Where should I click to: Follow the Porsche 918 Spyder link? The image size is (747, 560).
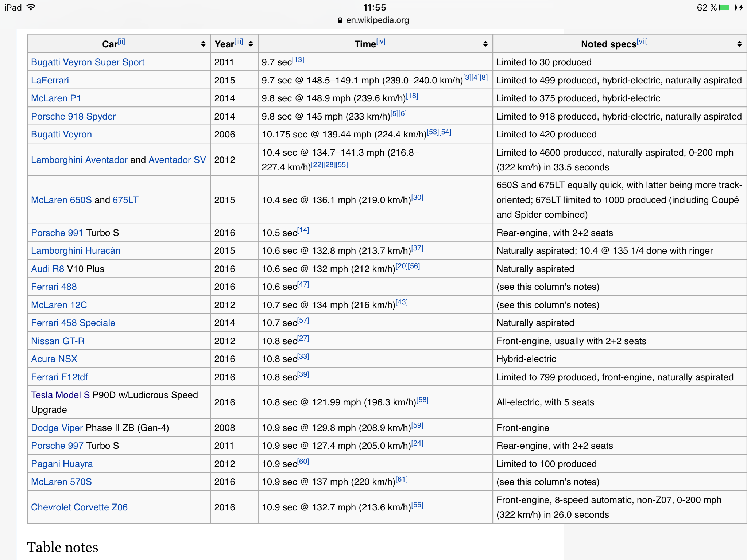point(73,116)
